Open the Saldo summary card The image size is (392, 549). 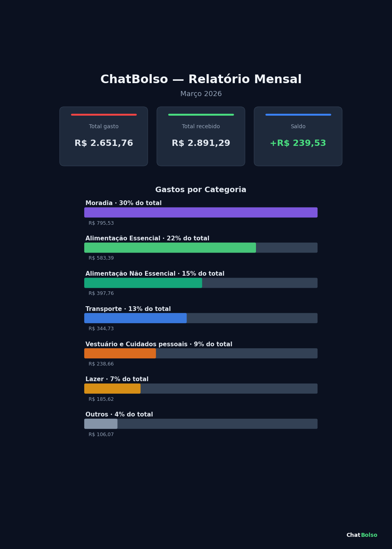tap(298, 136)
